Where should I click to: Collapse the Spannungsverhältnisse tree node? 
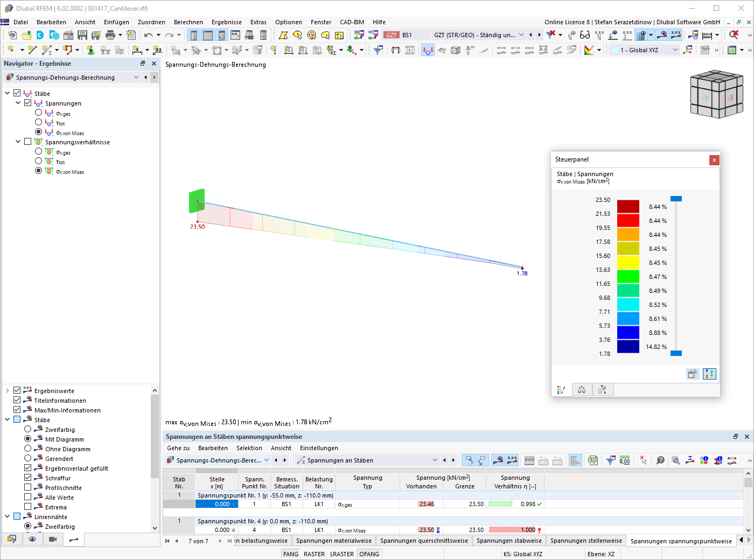(18, 142)
